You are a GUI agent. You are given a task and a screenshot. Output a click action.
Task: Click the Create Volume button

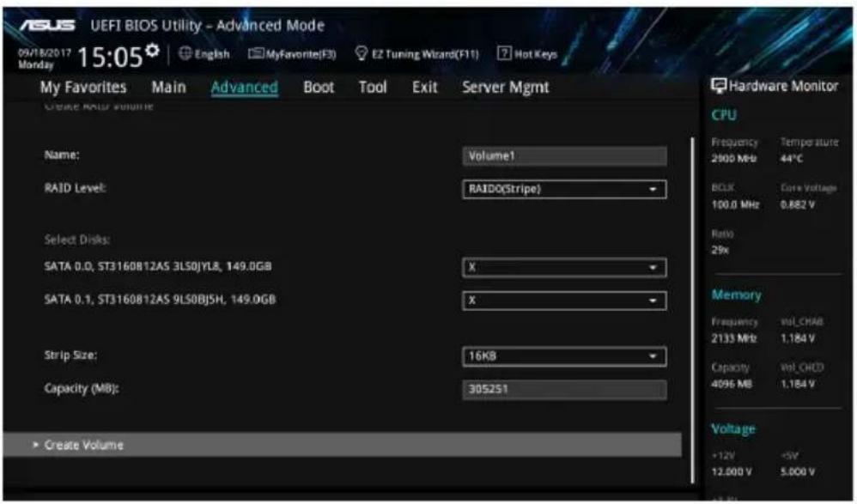(342, 445)
